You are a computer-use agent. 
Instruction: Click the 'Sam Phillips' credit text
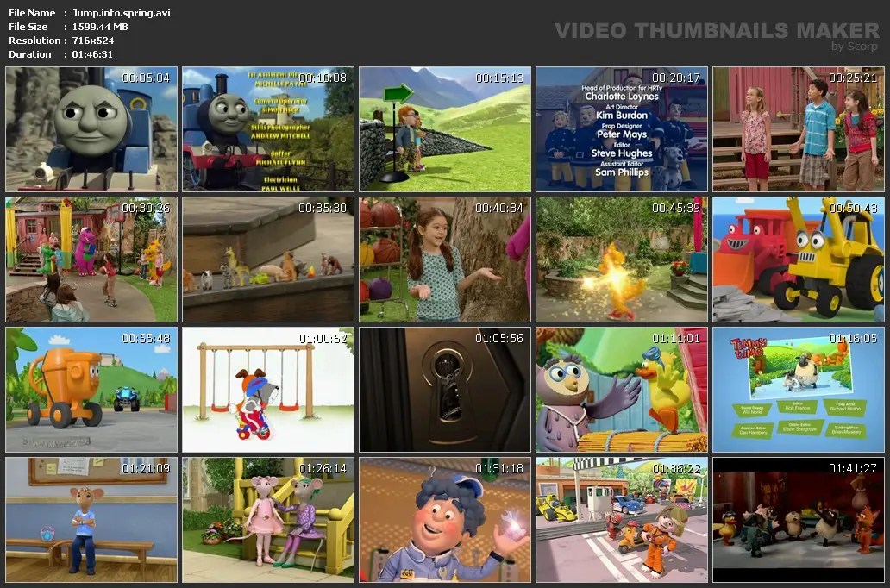622,172
